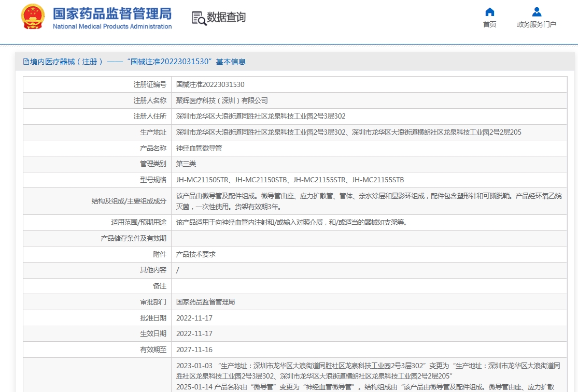Open the 产品技术要求 attachment link
The width and height of the screenshot is (578, 392).
coord(196,254)
